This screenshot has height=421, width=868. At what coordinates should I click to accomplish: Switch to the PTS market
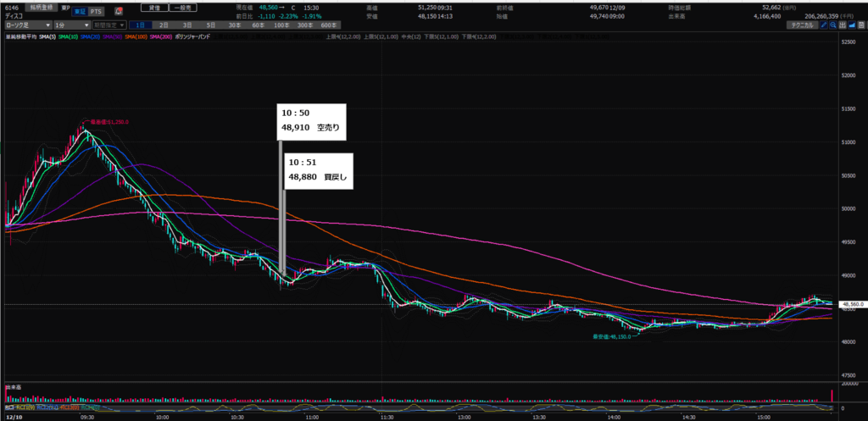(x=96, y=11)
